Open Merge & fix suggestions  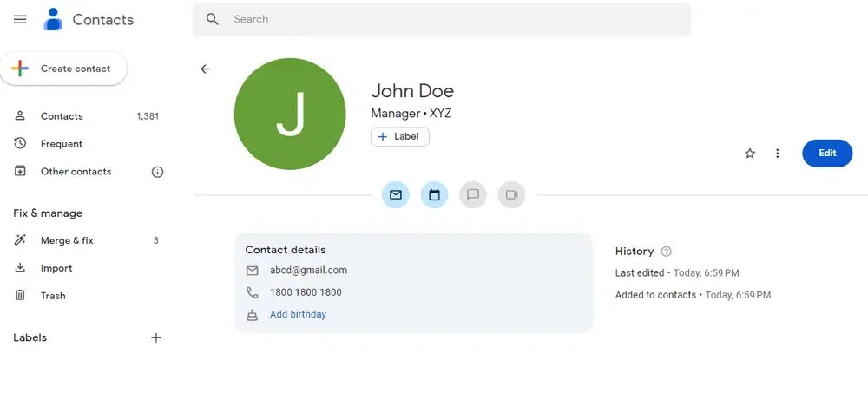(67, 240)
